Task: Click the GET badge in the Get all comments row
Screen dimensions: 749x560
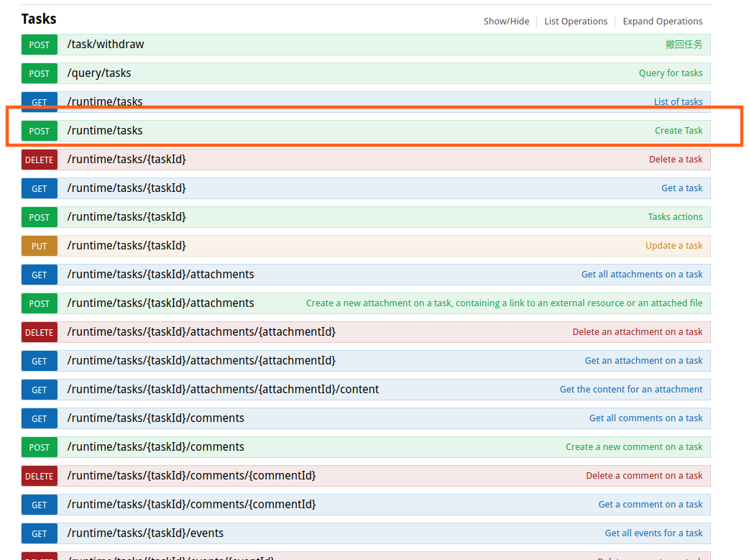Action: point(39,418)
